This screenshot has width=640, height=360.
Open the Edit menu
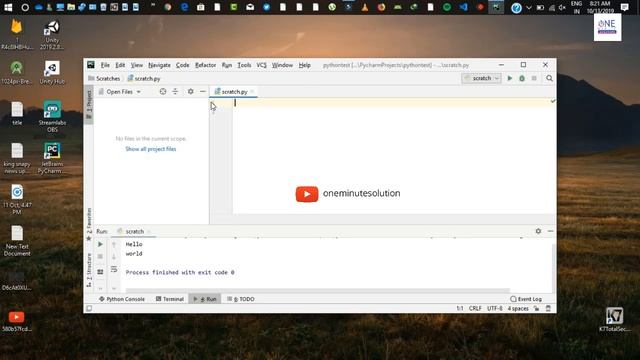pos(120,65)
